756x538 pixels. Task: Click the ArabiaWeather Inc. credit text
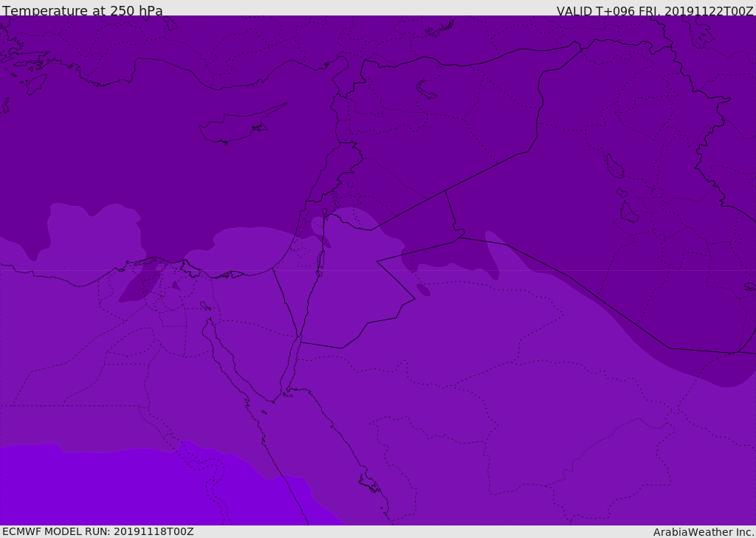704,532
